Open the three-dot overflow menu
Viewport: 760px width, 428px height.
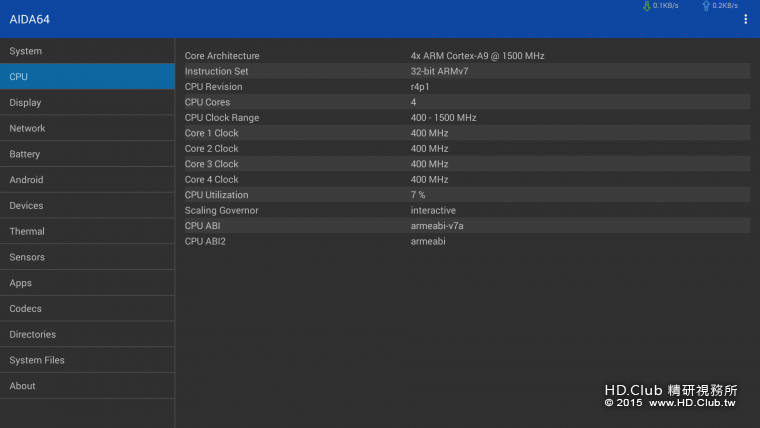(745, 19)
